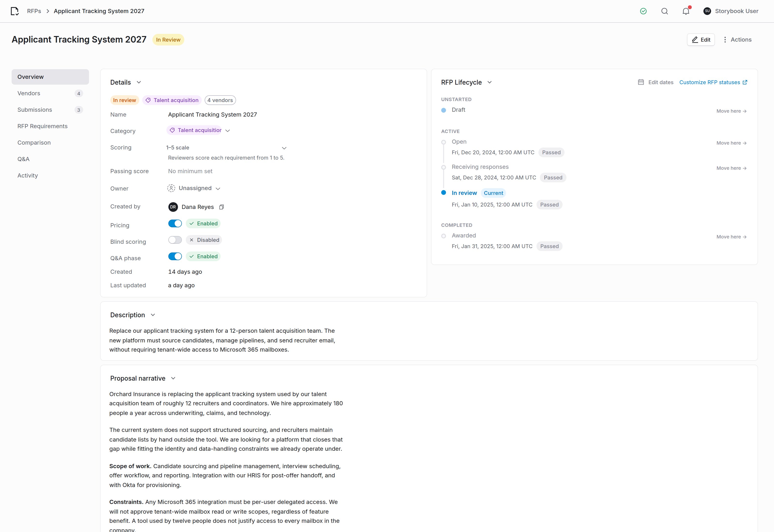Click Move here for Receiving responses

tap(731, 168)
